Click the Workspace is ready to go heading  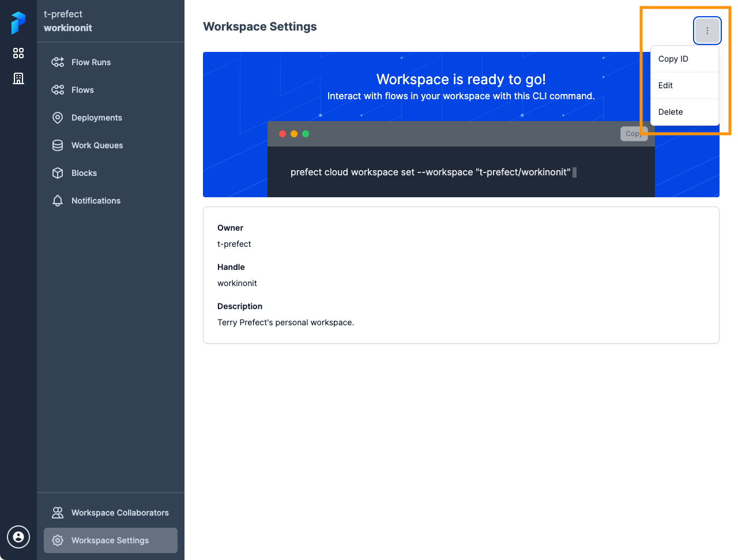(461, 79)
